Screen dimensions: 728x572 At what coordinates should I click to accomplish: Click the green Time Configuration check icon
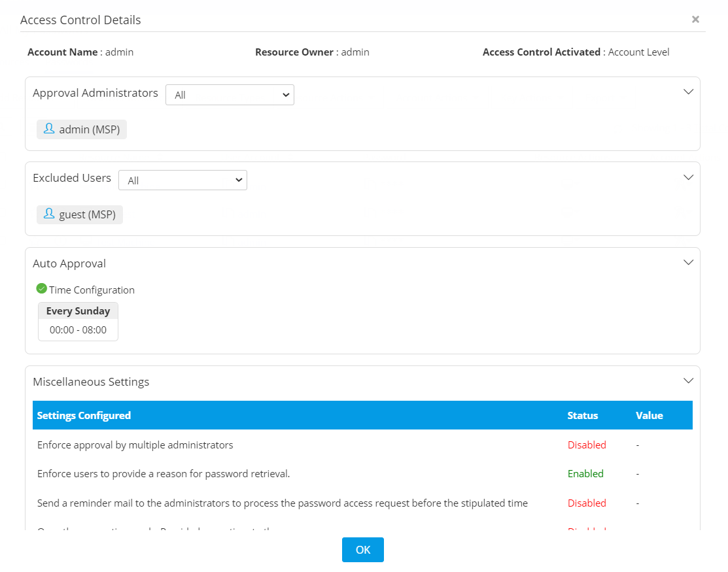(x=42, y=288)
